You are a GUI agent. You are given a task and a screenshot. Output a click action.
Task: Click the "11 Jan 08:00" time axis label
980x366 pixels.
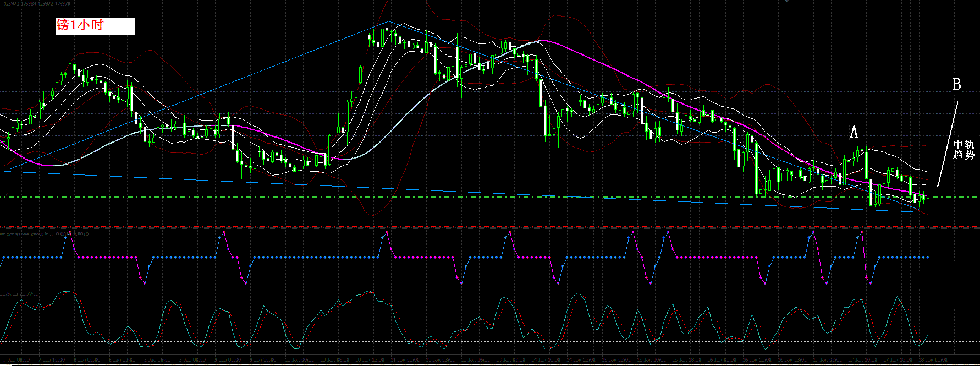point(441,359)
